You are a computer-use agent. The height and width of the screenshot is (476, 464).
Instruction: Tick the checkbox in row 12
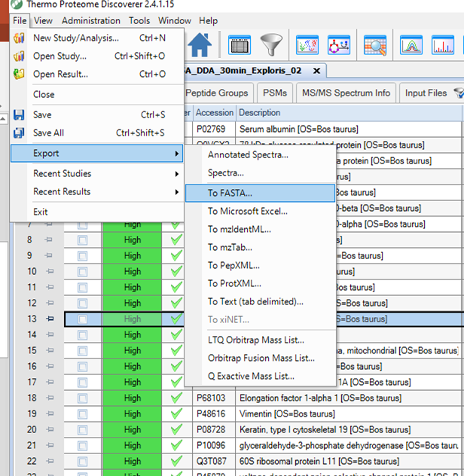point(82,304)
